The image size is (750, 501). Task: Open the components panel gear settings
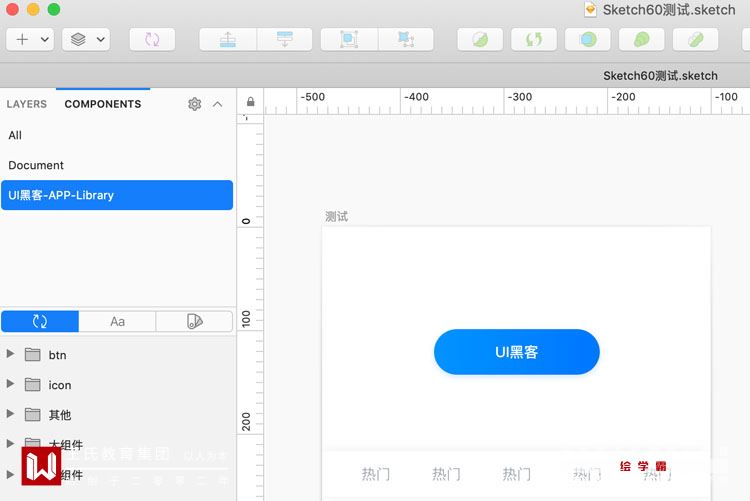pos(194,104)
